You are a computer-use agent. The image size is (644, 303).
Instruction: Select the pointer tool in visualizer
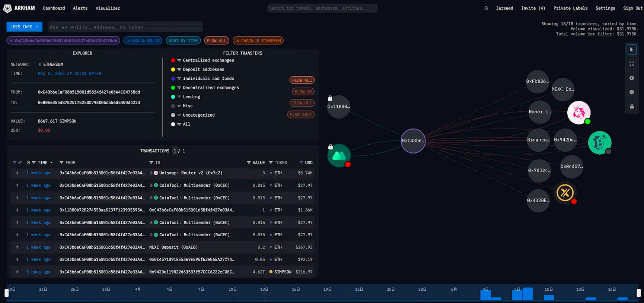point(631,50)
